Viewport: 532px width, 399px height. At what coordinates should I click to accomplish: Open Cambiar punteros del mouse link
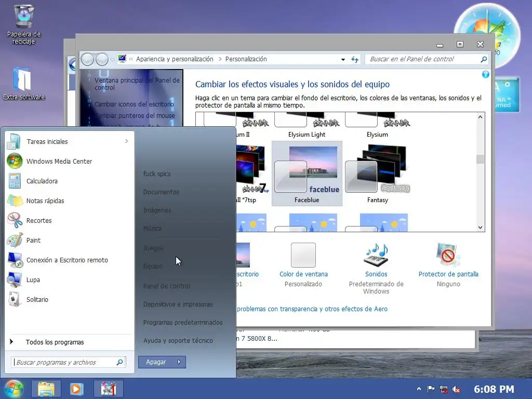(x=135, y=116)
